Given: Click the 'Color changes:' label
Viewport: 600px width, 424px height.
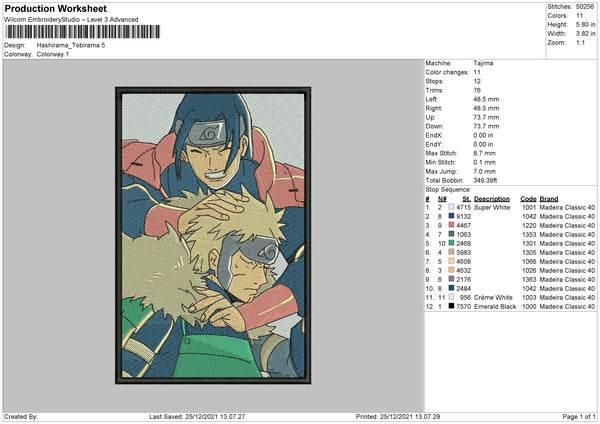Looking at the screenshot, I should point(447,72).
